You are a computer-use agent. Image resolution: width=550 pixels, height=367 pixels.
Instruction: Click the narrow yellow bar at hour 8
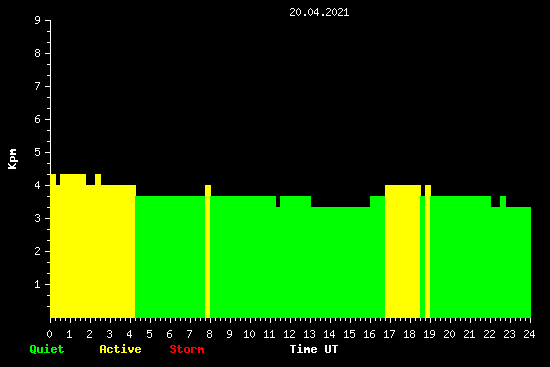coord(208,251)
